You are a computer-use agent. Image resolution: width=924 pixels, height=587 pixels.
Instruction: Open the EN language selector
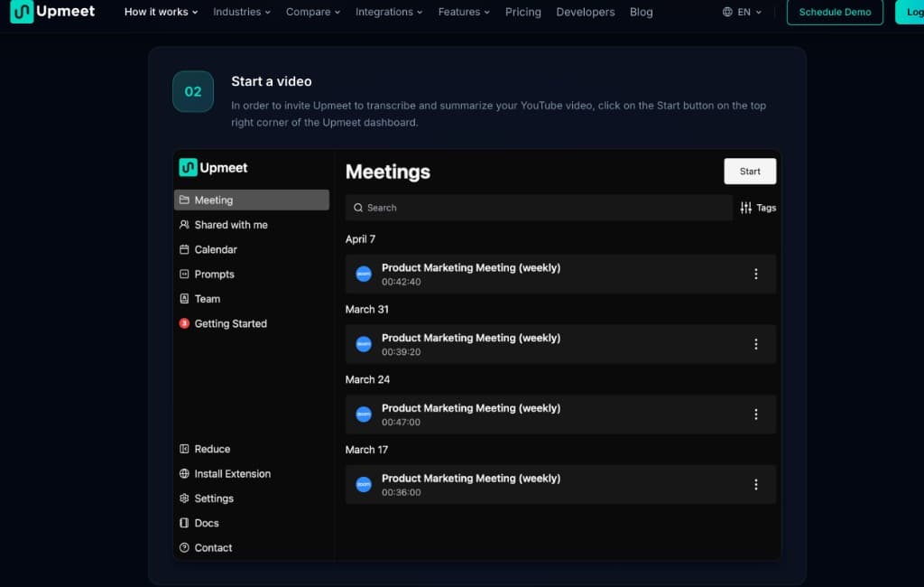click(x=740, y=13)
